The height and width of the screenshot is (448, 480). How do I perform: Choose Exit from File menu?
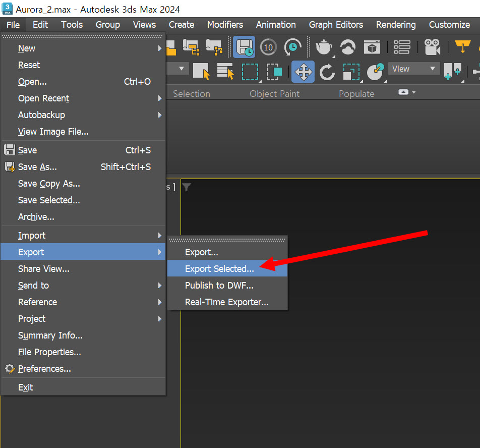click(83, 387)
